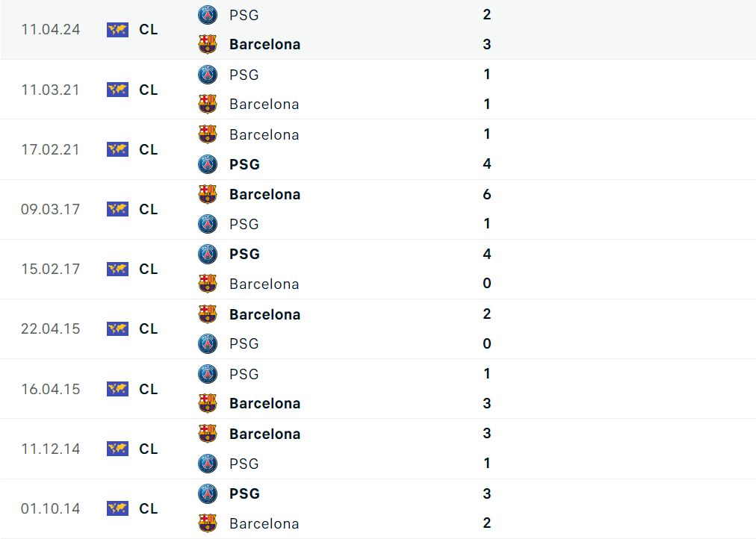Select the CL competition label for 16.04.15

(149, 389)
